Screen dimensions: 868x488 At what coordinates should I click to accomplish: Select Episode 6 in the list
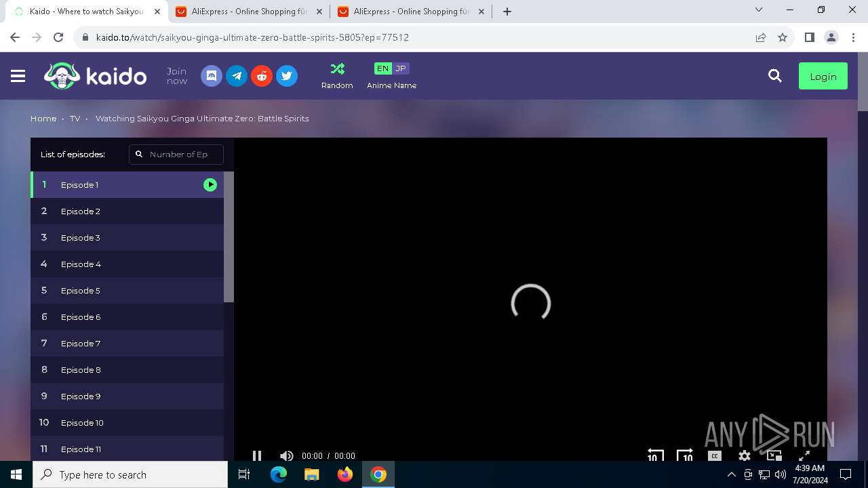(x=127, y=317)
